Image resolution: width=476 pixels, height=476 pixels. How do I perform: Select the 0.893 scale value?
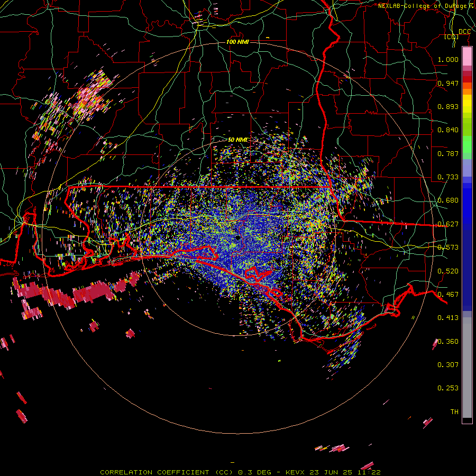tap(448, 106)
